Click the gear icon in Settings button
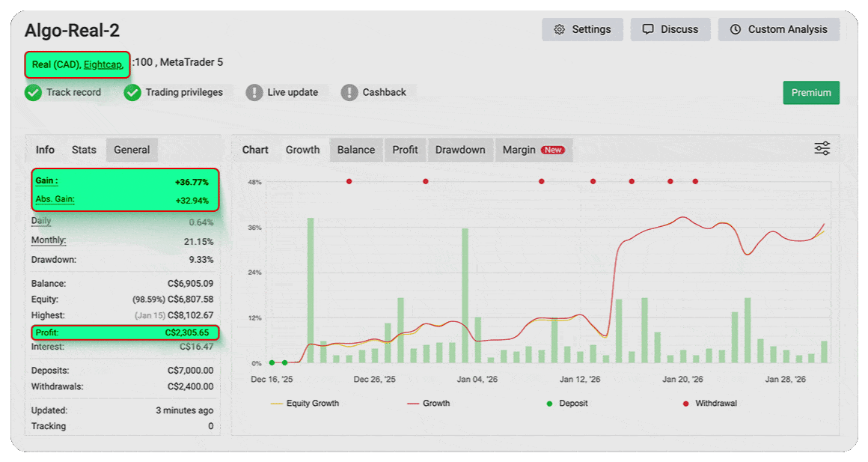 coord(559,30)
